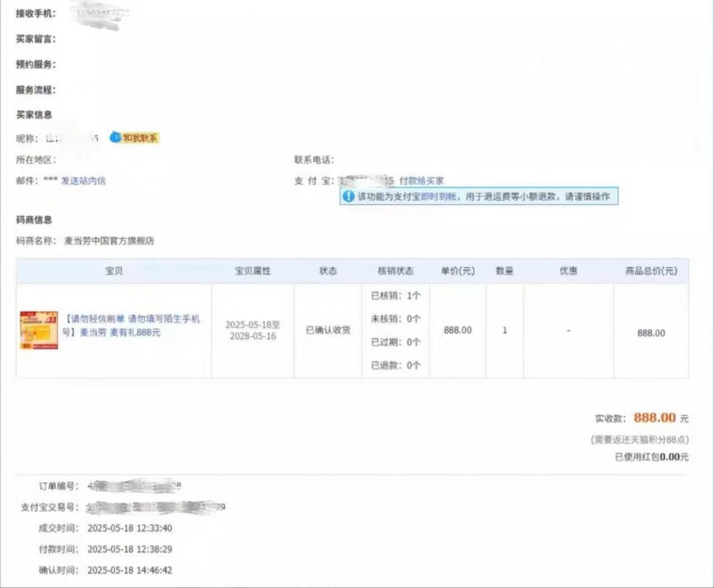Click the 付款给买家 link

click(421, 181)
